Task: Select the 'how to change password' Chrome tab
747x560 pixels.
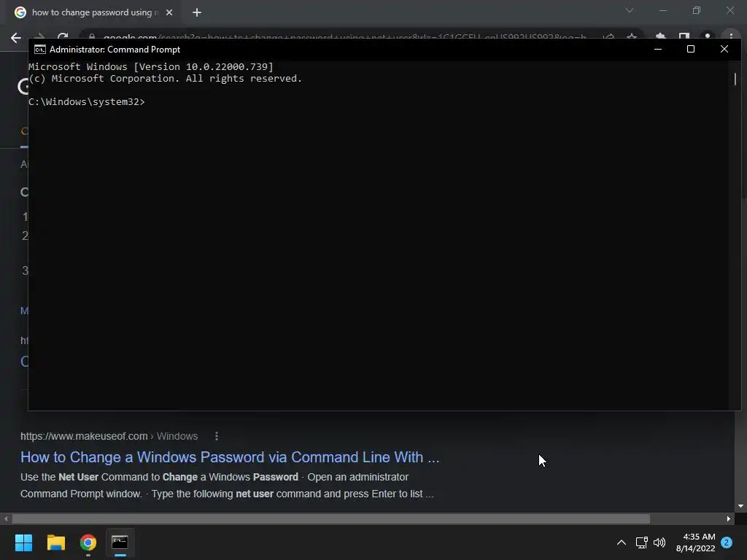Action: click(x=94, y=12)
